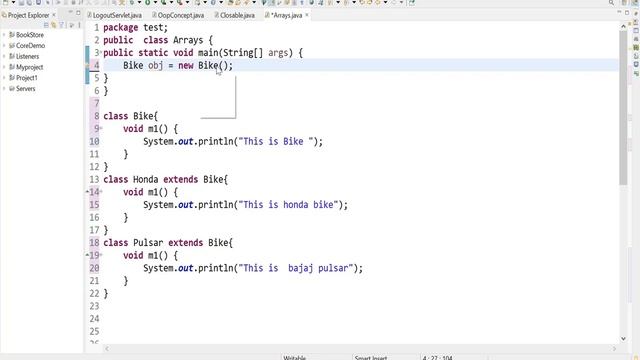
Task: Click 'class Pulsar extends Bike{' declaration
Action: (168, 242)
